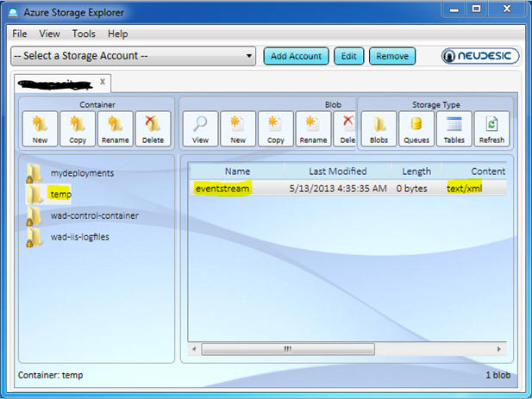The width and height of the screenshot is (532, 399).
Task: Click the View blob magnifier icon
Action: tap(201, 128)
